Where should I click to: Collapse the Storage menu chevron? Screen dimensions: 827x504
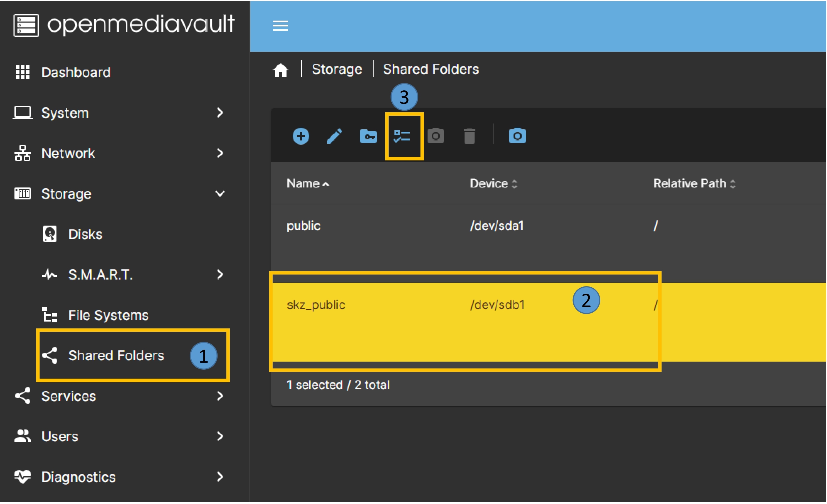click(x=220, y=194)
